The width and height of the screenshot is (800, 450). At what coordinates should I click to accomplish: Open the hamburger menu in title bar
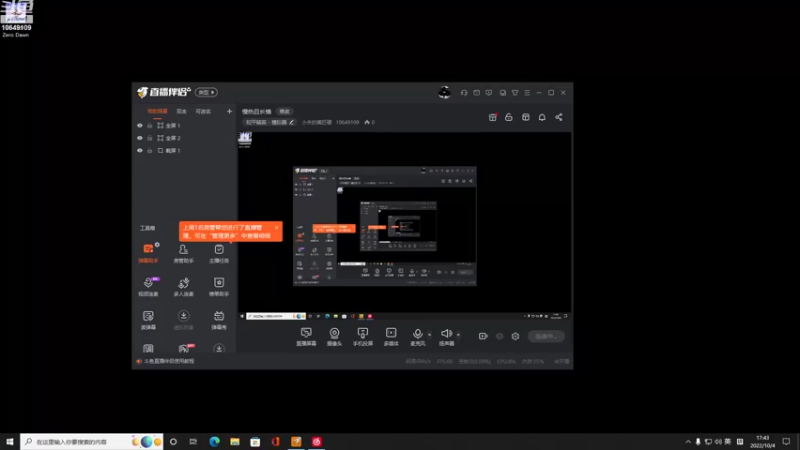(x=527, y=93)
